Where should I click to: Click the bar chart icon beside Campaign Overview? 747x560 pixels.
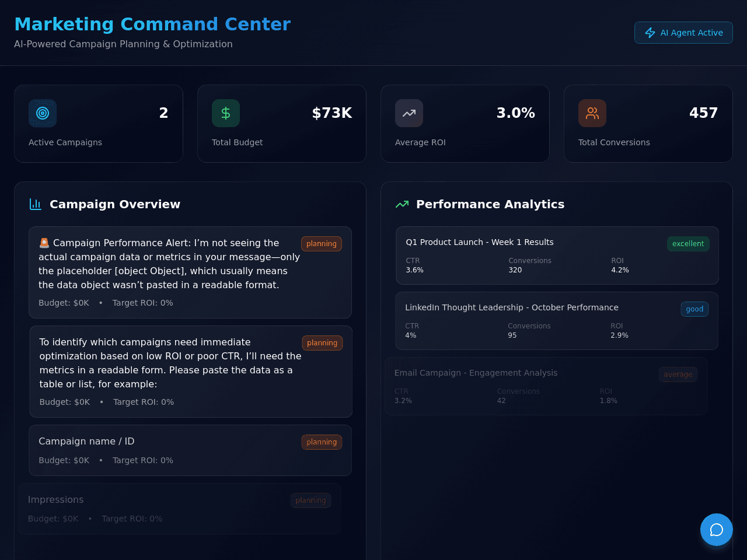point(36,204)
